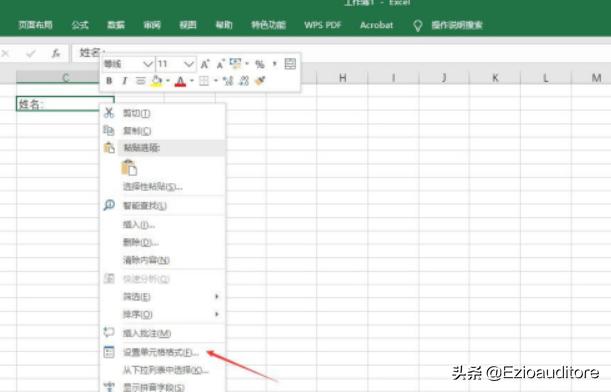Click the merge and center icon
This screenshot has height=392, width=611.
[x=290, y=64]
